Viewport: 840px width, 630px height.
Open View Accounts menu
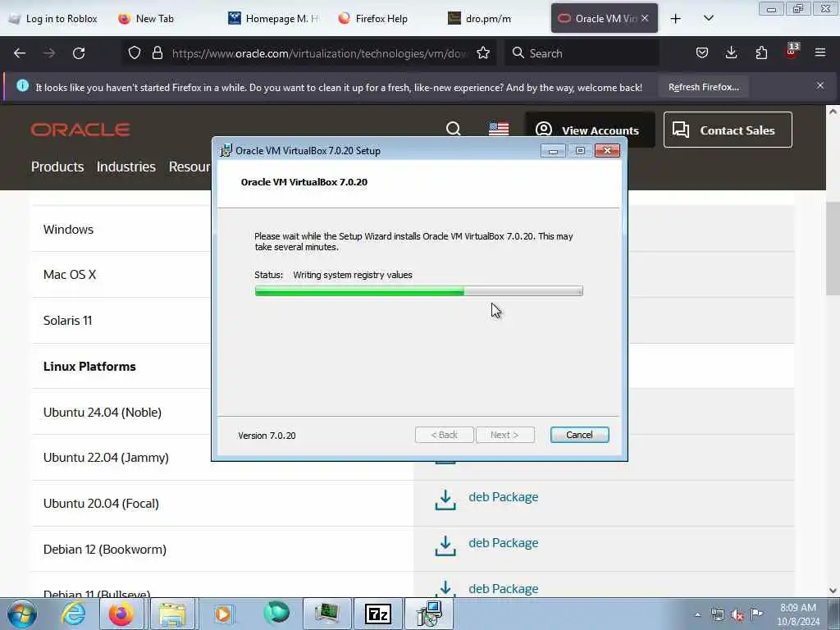[590, 130]
